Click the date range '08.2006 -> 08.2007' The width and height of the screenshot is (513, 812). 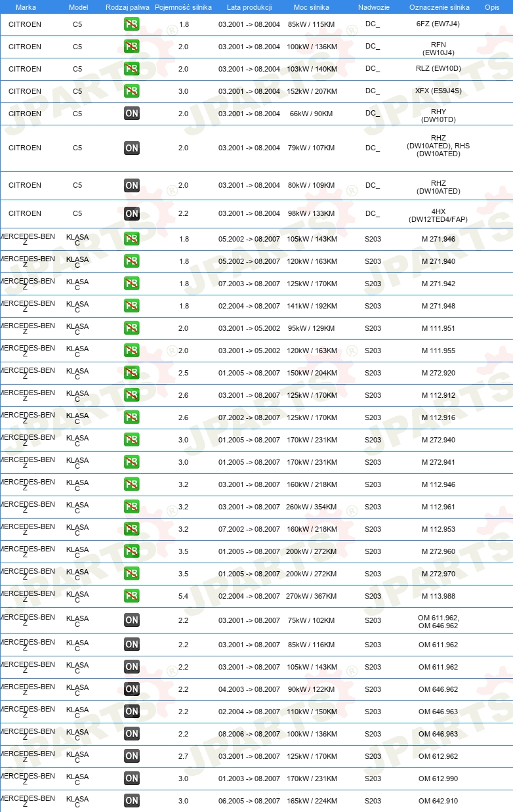249,734
